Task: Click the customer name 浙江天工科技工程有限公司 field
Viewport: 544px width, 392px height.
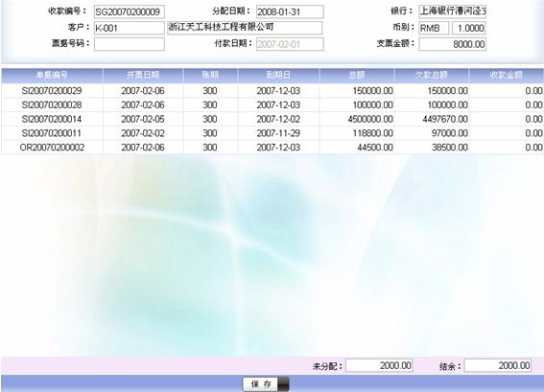Action: pos(245,28)
